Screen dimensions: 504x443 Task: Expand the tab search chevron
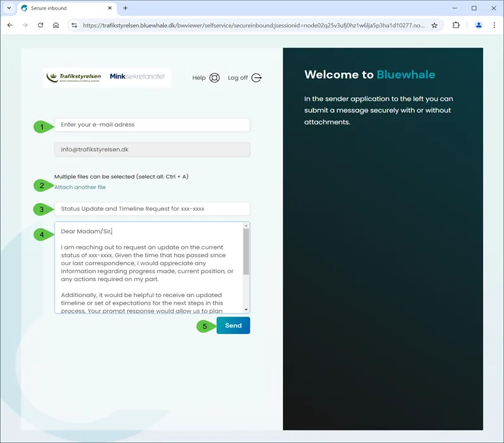tap(9, 8)
